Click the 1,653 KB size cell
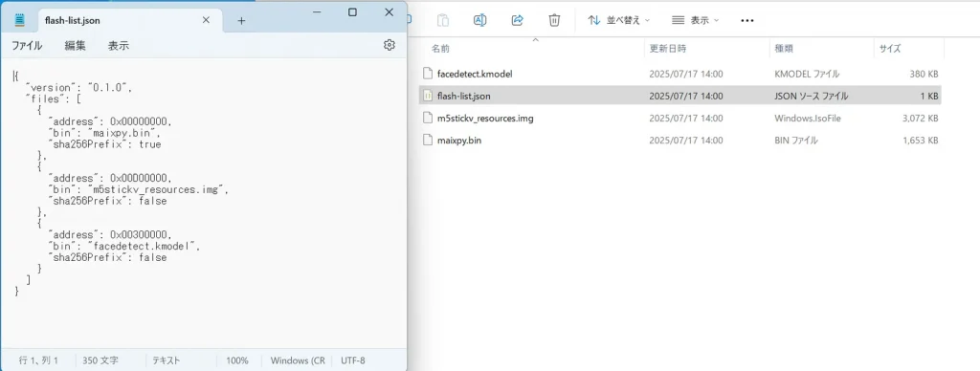The image size is (980, 371). point(921,141)
